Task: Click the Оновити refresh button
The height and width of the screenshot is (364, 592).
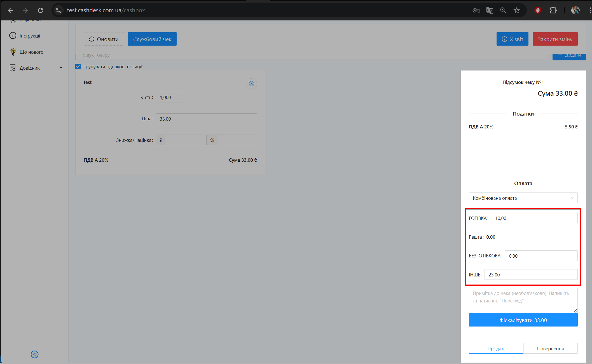Action: tap(104, 39)
